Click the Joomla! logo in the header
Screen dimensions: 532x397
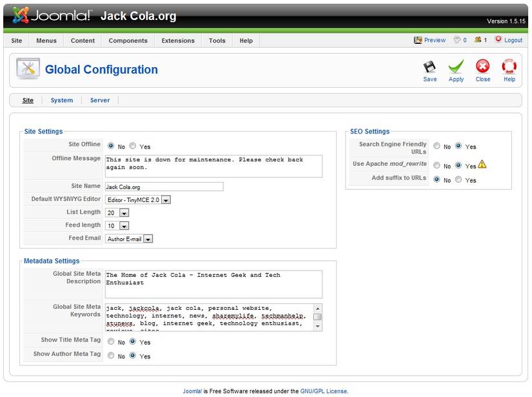tap(52, 15)
